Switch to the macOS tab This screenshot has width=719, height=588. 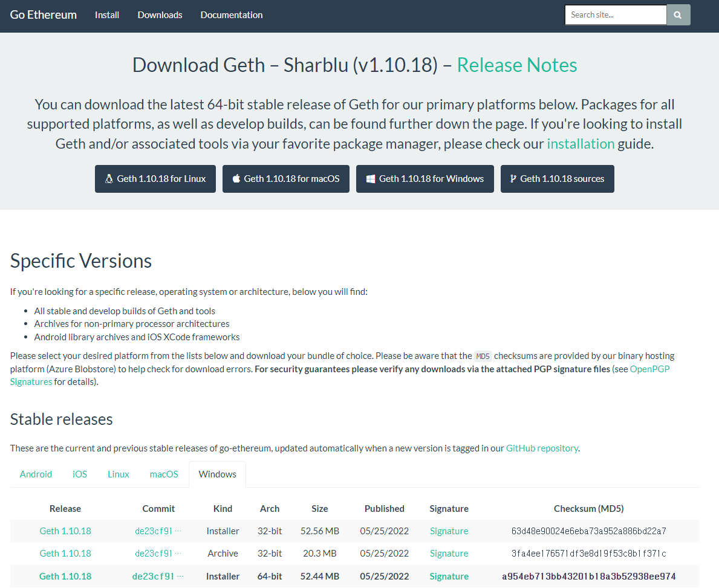[x=164, y=474]
